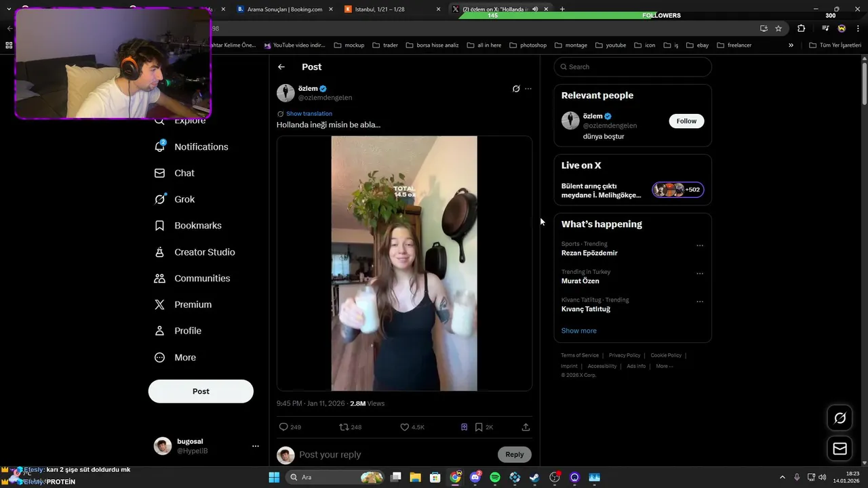Open Rezan Epözdemir trend
The width and height of the screenshot is (868, 488).
click(589, 253)
